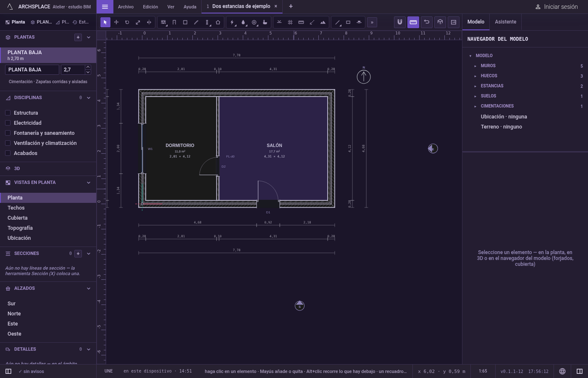Open the hamburger main menu
This screenshot has height=378, width=588.
point(105,7)
